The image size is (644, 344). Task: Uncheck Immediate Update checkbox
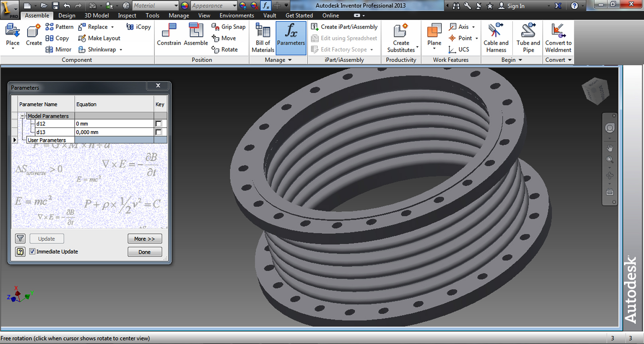pos(32,252)
